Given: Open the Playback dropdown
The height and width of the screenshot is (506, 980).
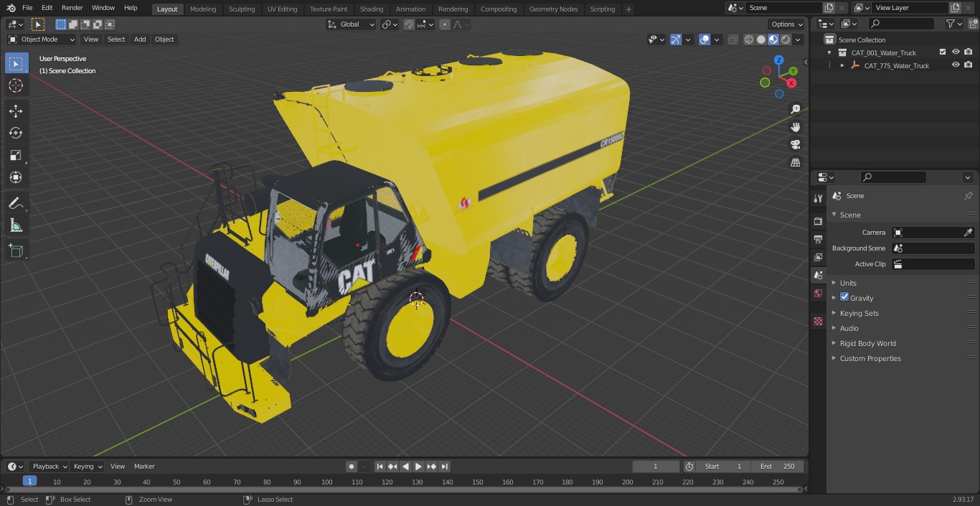Looking at the screenshot, I should pyautogui.click(x=49, y=467).
